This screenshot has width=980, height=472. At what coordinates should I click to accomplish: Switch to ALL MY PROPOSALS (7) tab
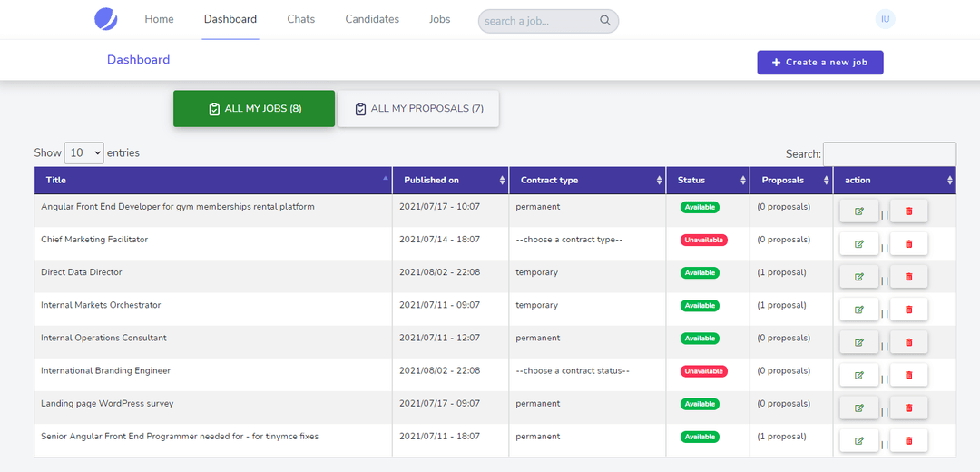[418, 109]
